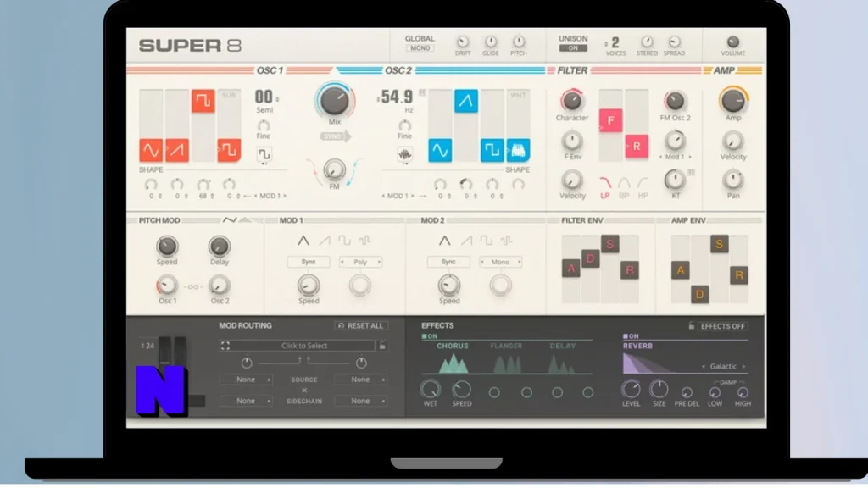Click the target icon in Click to Select field
Viewport: 868px width, 488px height.
point(225,346)
